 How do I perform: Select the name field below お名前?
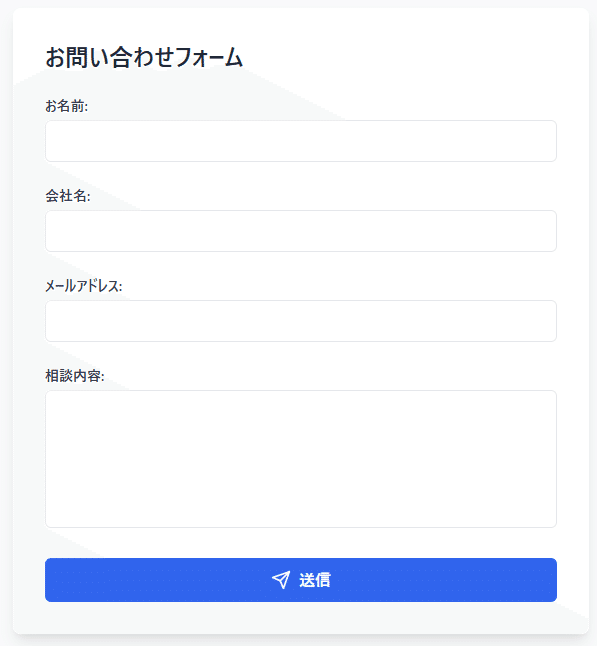pos(301,141)
